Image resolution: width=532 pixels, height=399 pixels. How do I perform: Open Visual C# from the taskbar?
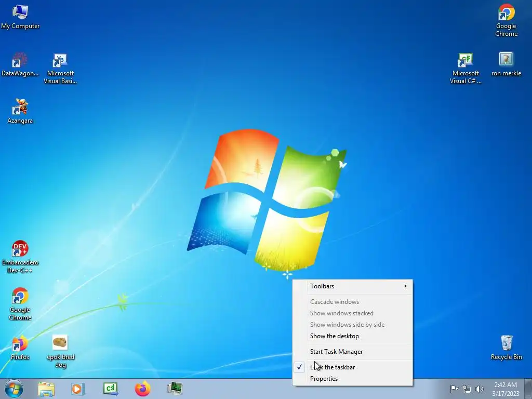pos(111,389)
